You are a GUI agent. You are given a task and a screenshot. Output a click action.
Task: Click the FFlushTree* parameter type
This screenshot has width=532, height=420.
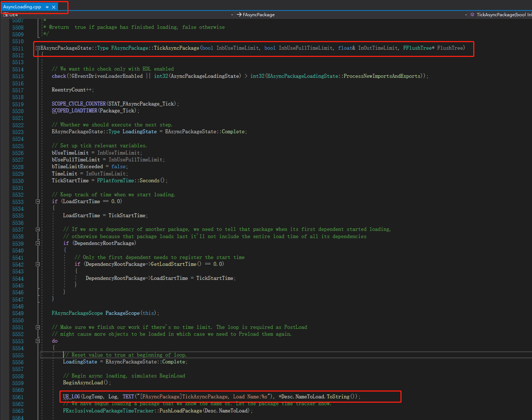[x=419, y=48]
